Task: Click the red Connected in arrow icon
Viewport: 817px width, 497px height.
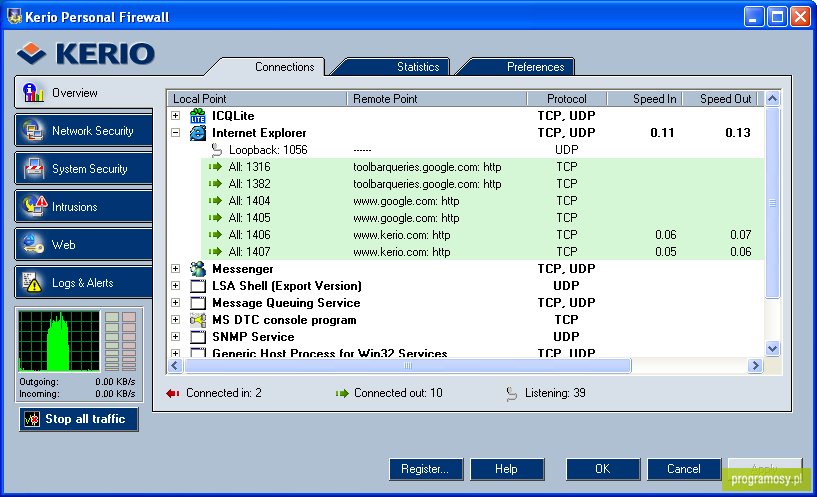Action: (173, 393)
